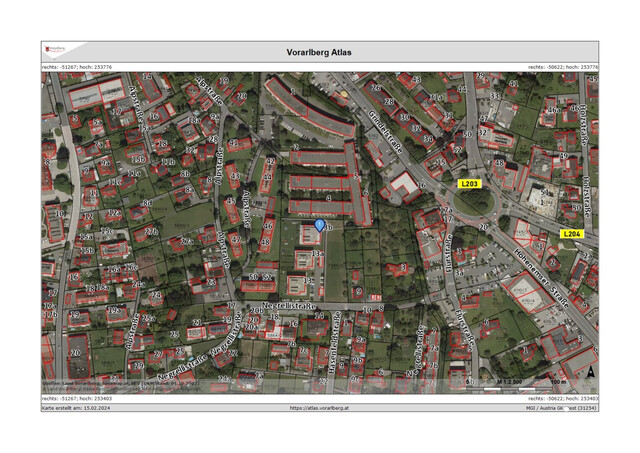Click the map creation date text
640x453 pixels.
tap(76, 408)
